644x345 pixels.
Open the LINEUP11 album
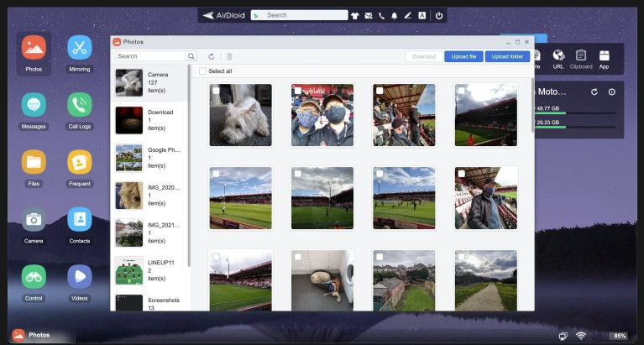(x=151, y=270)
